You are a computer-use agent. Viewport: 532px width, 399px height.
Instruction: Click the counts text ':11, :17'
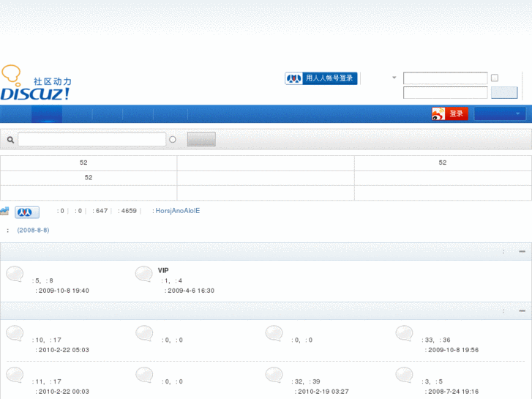coord(47,381)
